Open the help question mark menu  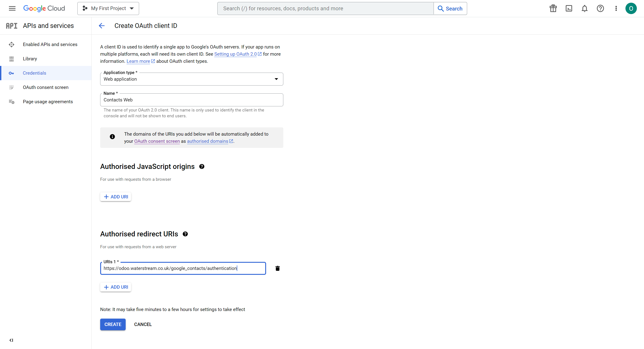[600, 8]
